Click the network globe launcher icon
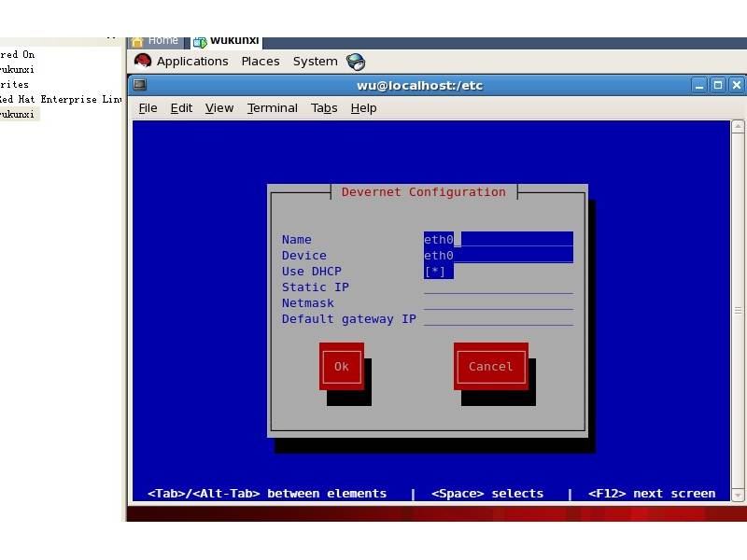Image resolution: width=747 pixels, height=560 pixels. pyautogui.click(x=356, y=62)
